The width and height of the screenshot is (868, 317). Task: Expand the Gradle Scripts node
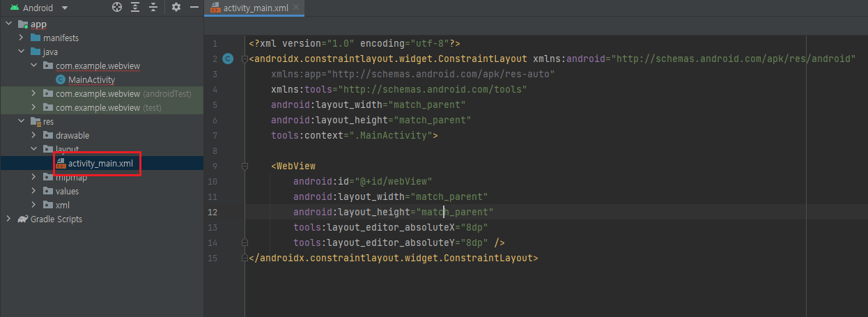pyautogui.click(x=8, y=219)
